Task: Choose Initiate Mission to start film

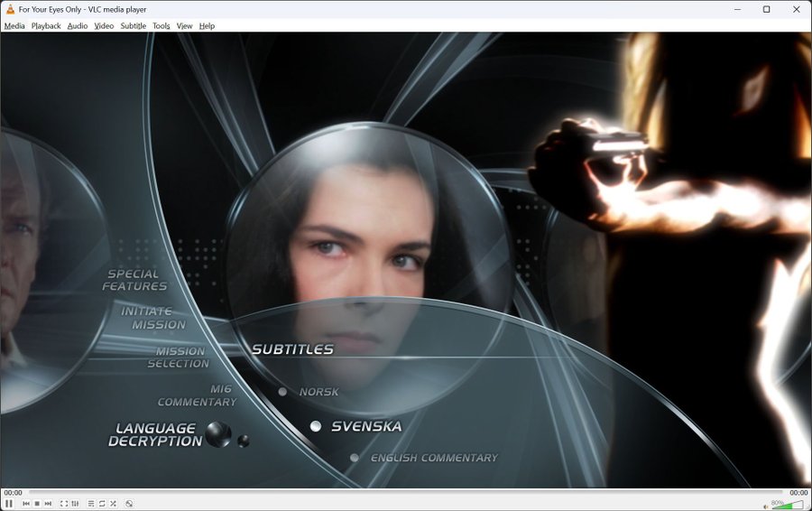Action: click(x=152, y=318)
